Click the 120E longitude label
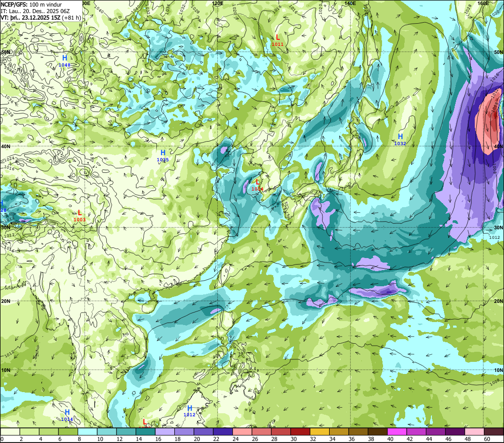The image size is (504, 443). [x=218, y=3]
